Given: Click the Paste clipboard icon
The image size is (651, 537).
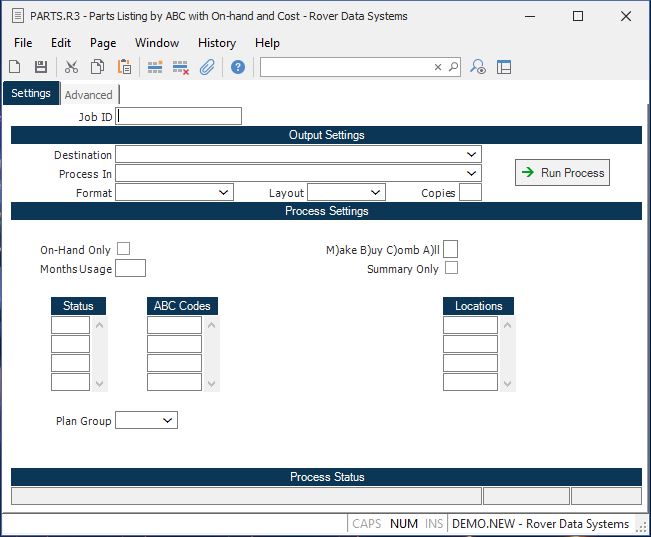Looking at the screenshot, I should (125, 67).
